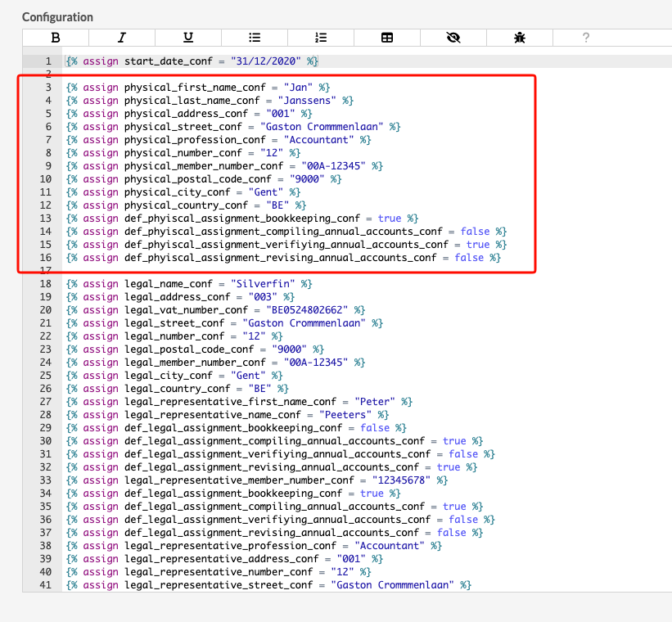This screenshot has height=622, width=672.
Task: Click false on line 36 verifiying_annual_accounts
Action: point(463,520)
